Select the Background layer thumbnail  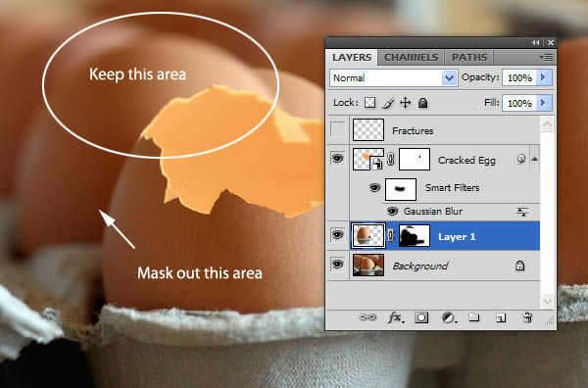click(368, 266)
